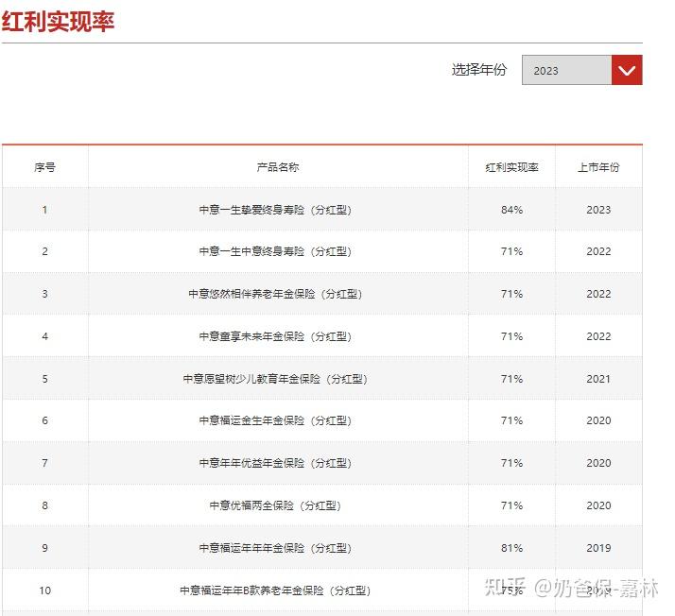
Task: Click 2022 in the 中意悠然相伴养老年金保险 row
Action: 598,294
